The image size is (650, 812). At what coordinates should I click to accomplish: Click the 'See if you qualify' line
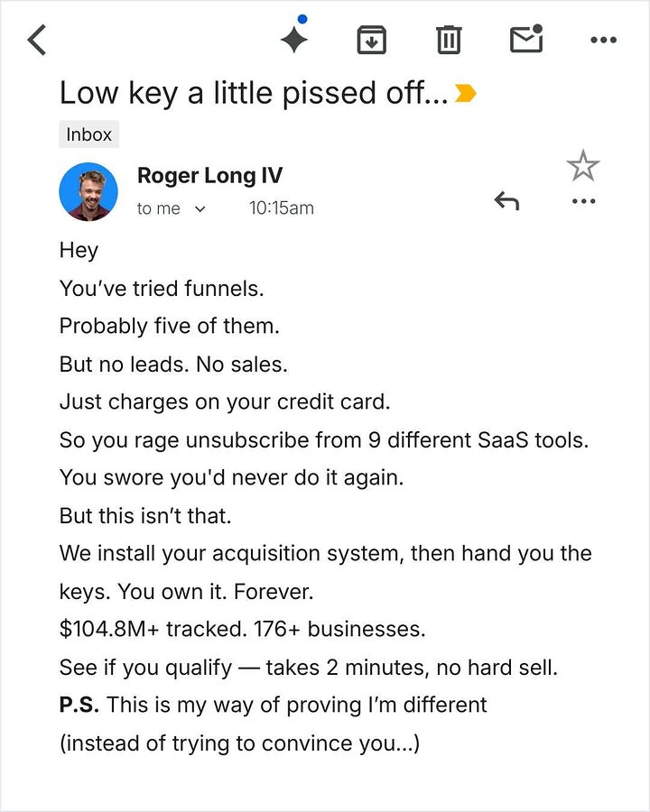(x=309, y=668)
